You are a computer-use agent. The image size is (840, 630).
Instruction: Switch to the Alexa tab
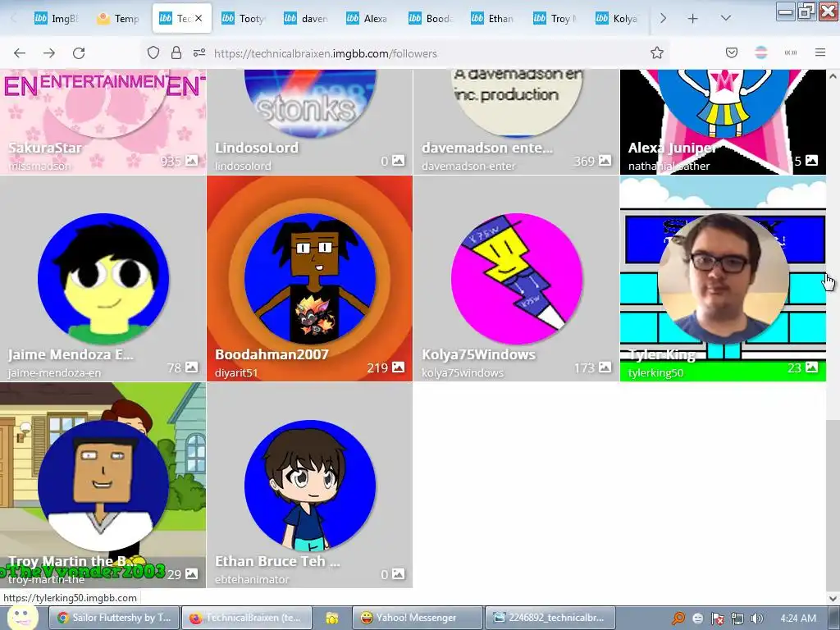pyautogui.click(x=368, y=19)
